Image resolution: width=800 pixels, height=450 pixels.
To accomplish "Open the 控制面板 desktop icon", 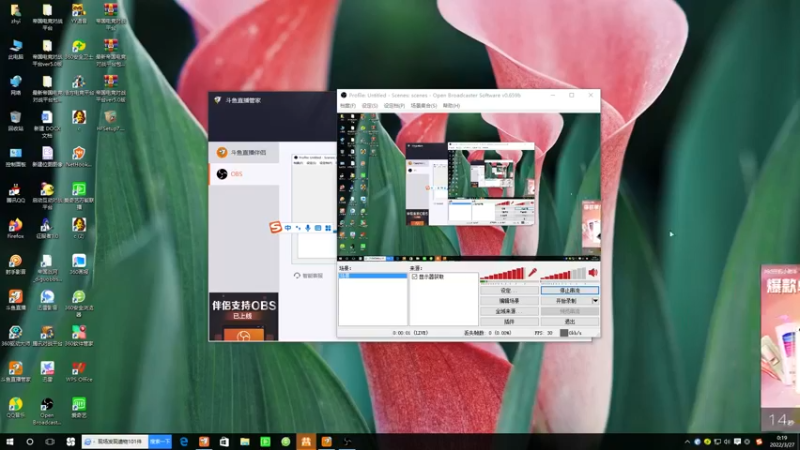I will pos(15,157).
